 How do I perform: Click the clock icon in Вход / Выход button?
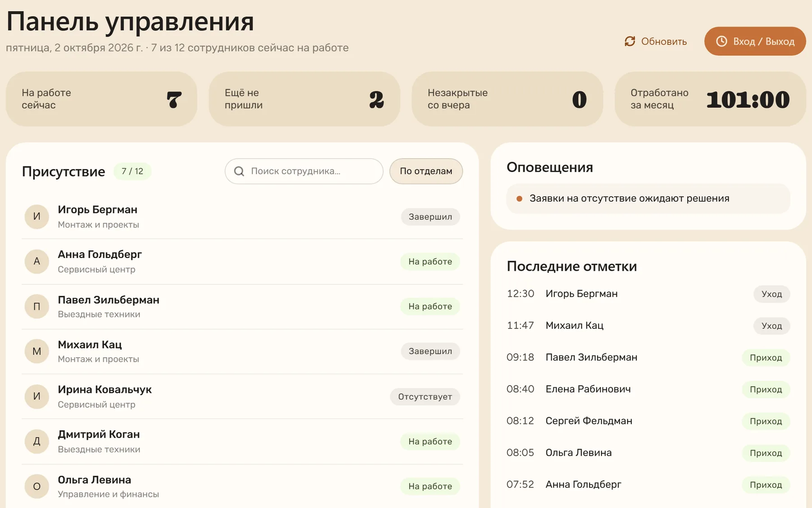[x=722, y=42]
